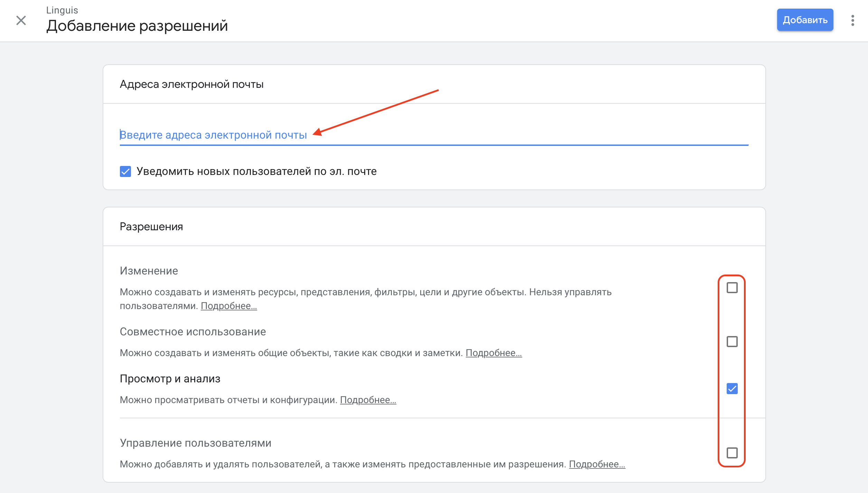Screen dimensions: 868x493
Task: Open Подробнее link under Просмотр и анализ
Action: (368, 400)
